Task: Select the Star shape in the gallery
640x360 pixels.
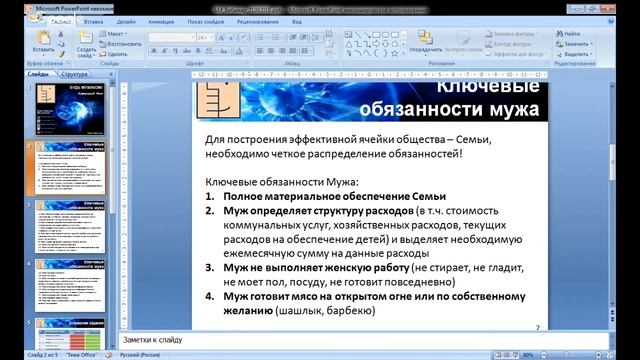Action: coord(395,53)
